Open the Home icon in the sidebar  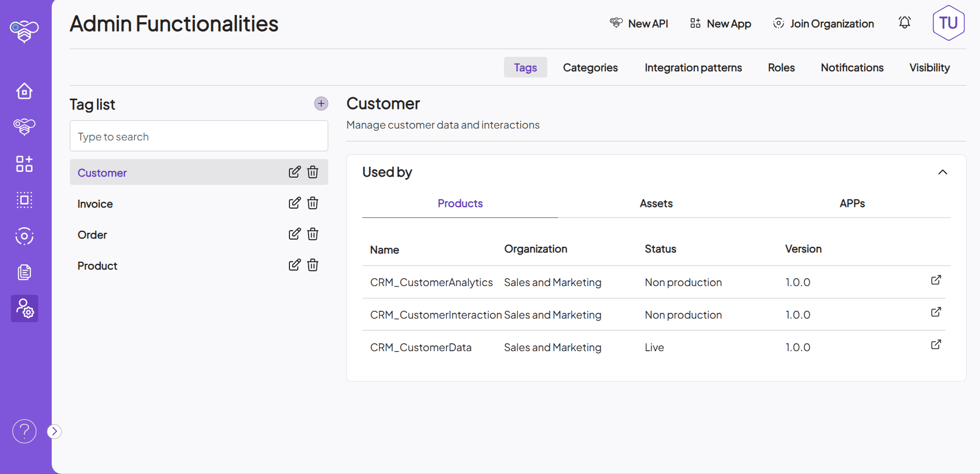point(24,91)
